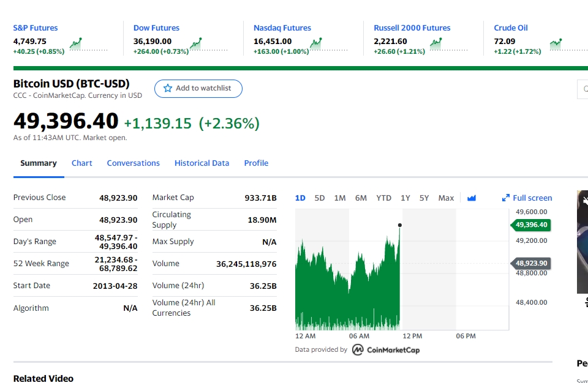Image resolution: width=588 pixels, height=383 pixels.
Task: Click the Bitcoin price 49,396.40 headline
Action: tap(66, 121)
